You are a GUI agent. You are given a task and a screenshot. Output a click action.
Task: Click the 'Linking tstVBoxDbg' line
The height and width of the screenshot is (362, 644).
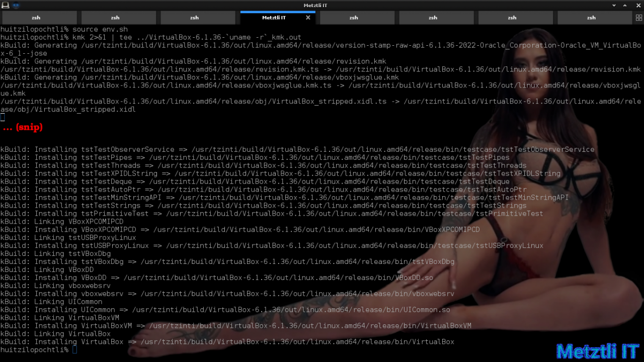[55, 253]
